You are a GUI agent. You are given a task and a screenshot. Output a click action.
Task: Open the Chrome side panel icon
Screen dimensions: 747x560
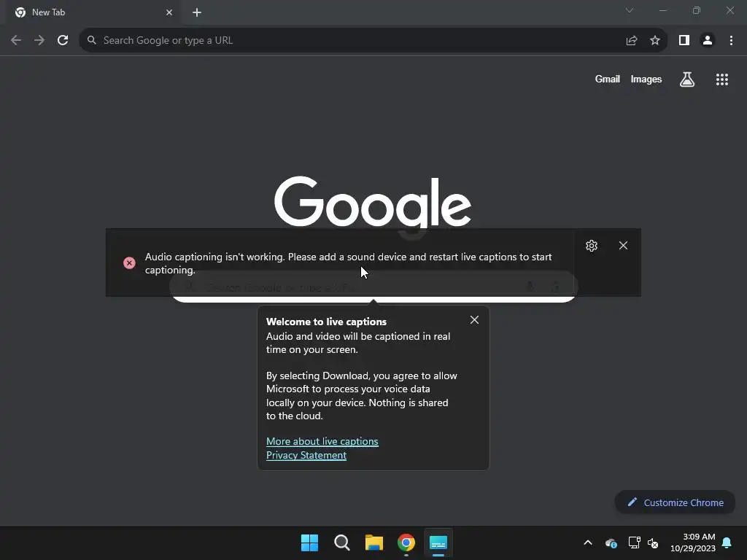pyautogui.click(x=684, y=40)
